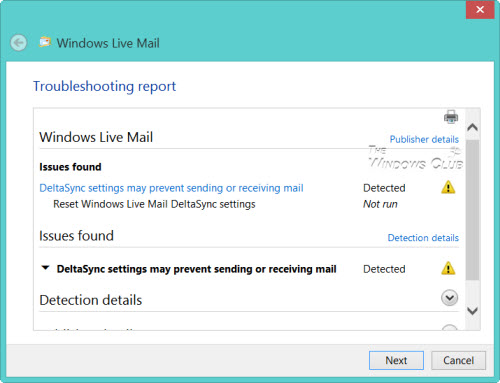Click the 'Troubleshooting report' heading
Viewport: 500px width, 383px height.
[104, 87]
